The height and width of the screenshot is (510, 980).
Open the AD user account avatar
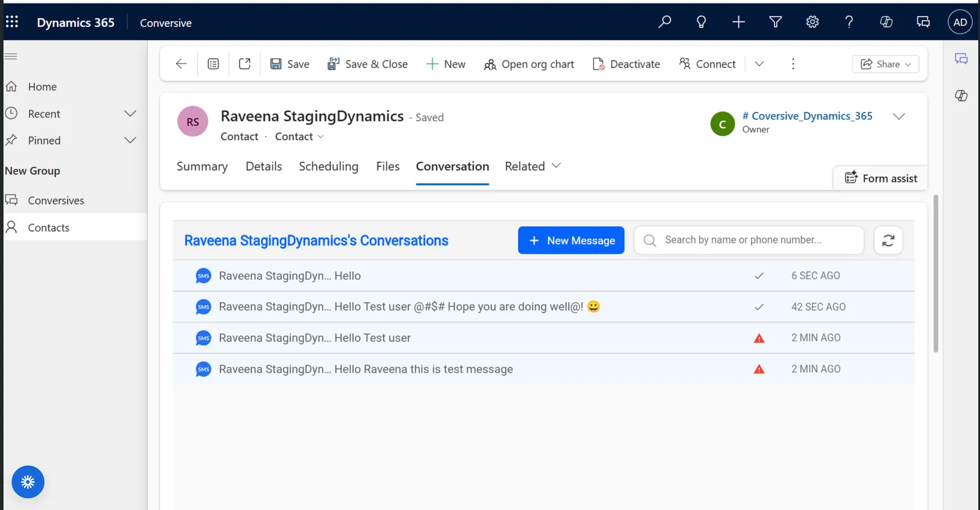pyautogui.click(x=960, y=22)
